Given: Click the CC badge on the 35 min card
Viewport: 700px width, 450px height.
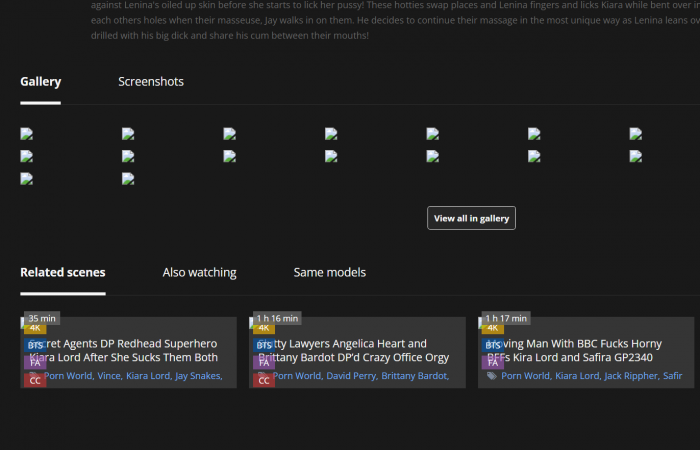Looking at the screenshot, I should [x=35, y=380].
